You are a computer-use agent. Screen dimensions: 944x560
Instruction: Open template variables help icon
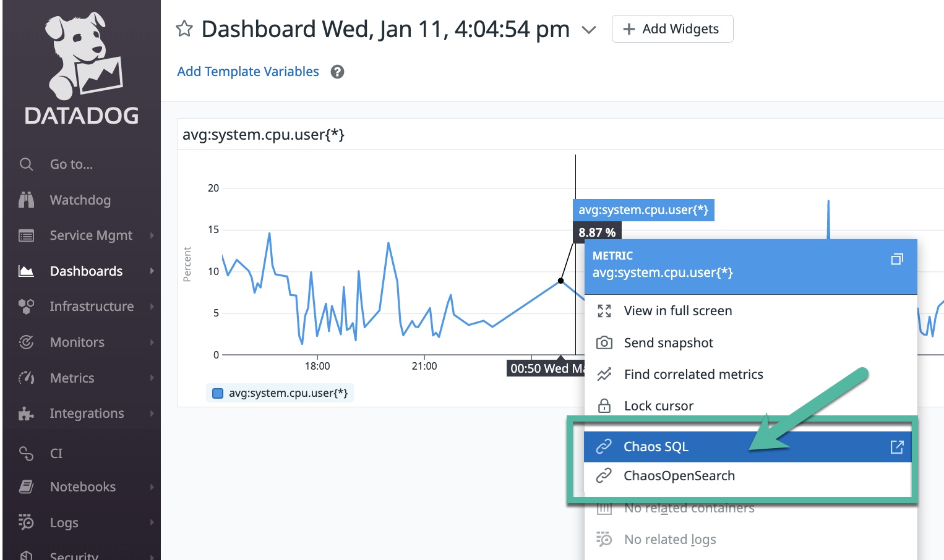(337, 72)
